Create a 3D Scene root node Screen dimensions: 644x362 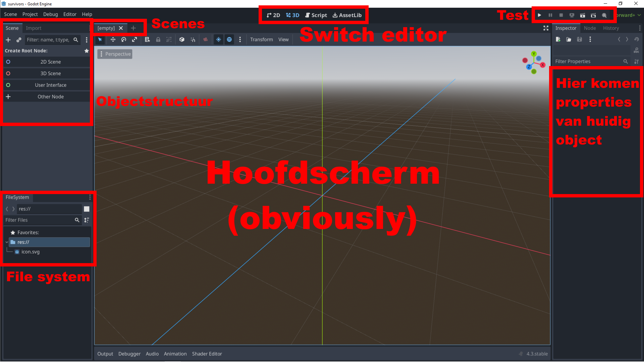50,73
